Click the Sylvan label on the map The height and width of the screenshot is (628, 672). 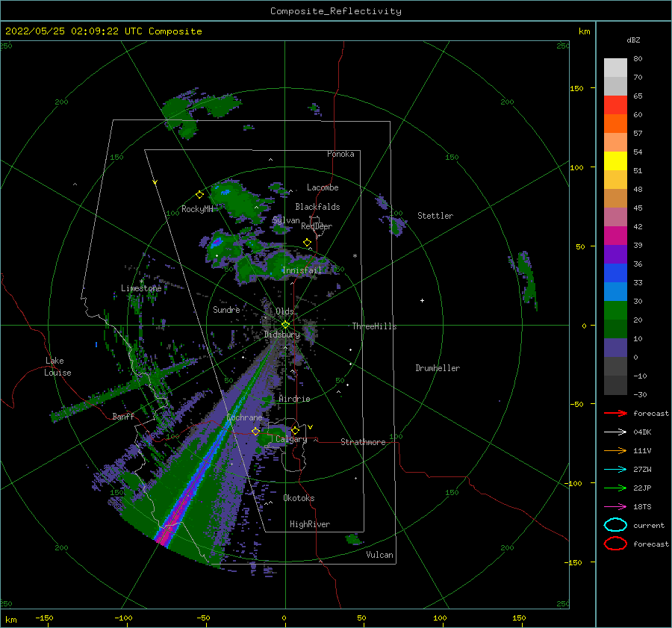tap(286, 220)
